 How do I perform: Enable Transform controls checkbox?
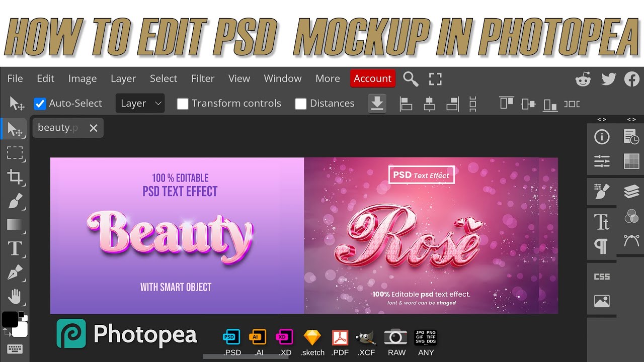[x=183, y=104]
